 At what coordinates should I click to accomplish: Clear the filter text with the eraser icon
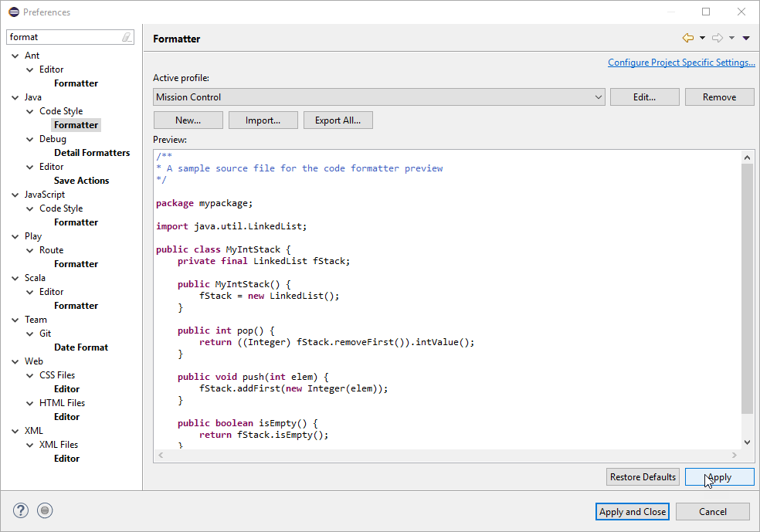[127, 37]
